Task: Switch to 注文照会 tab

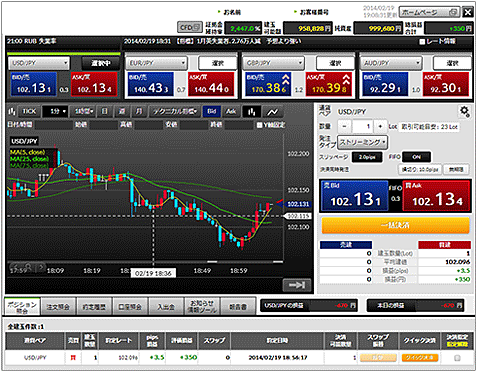Action: pos(58,307)
